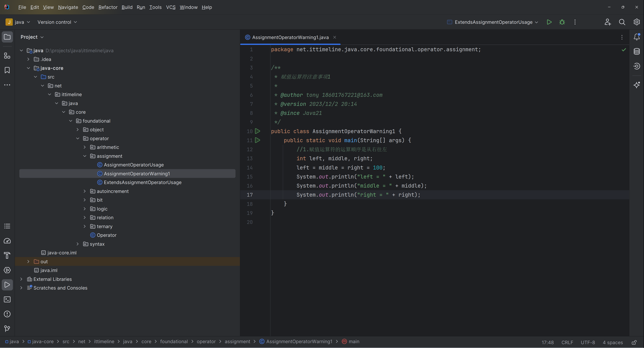644x348 pixels.
Task: Select AssignmentOperatorWarning1.java editor tab
Action: 290,37
